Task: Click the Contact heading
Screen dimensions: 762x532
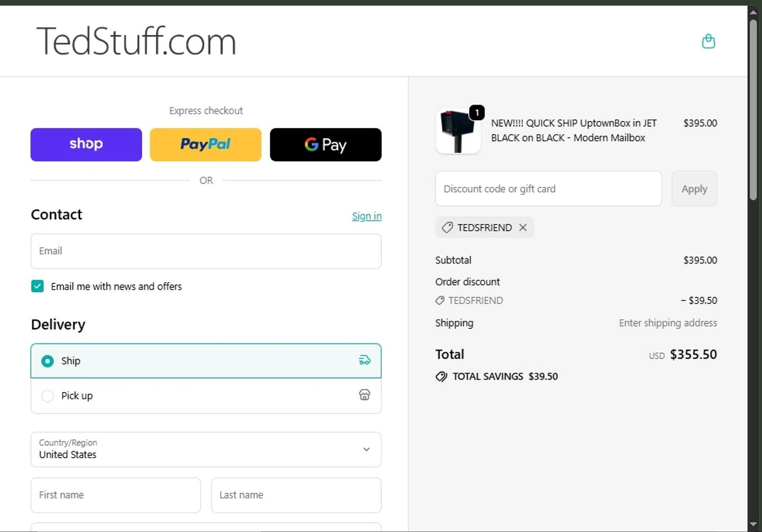Action: [56, 215]
